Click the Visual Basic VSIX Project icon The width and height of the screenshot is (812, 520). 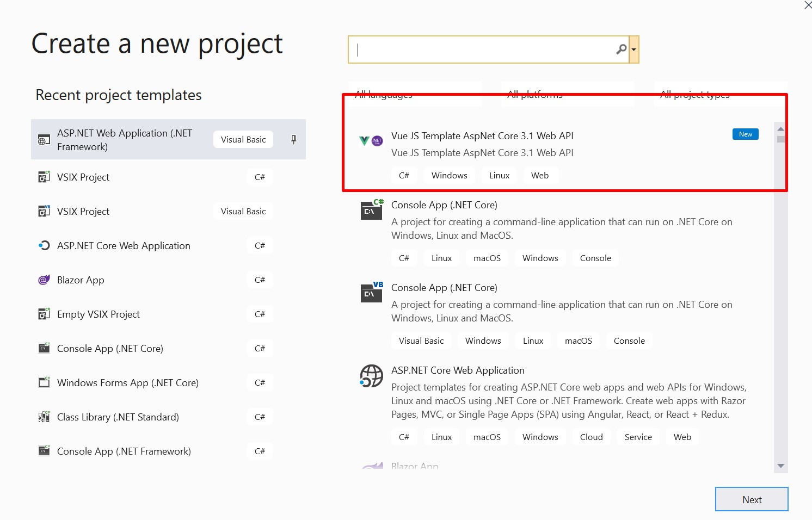(x=44, y=211)
